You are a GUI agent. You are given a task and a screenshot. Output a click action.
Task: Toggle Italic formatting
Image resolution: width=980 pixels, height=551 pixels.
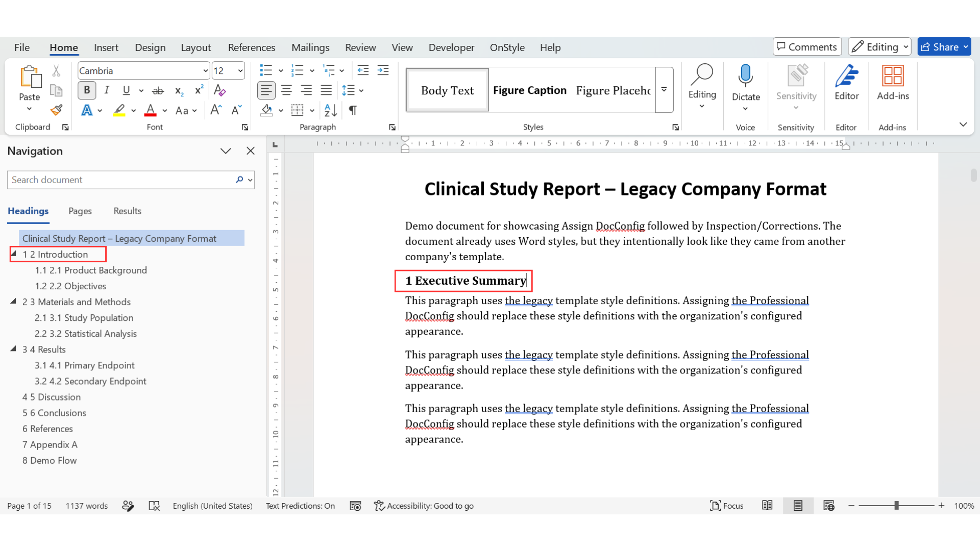click(x=107, y=91)
